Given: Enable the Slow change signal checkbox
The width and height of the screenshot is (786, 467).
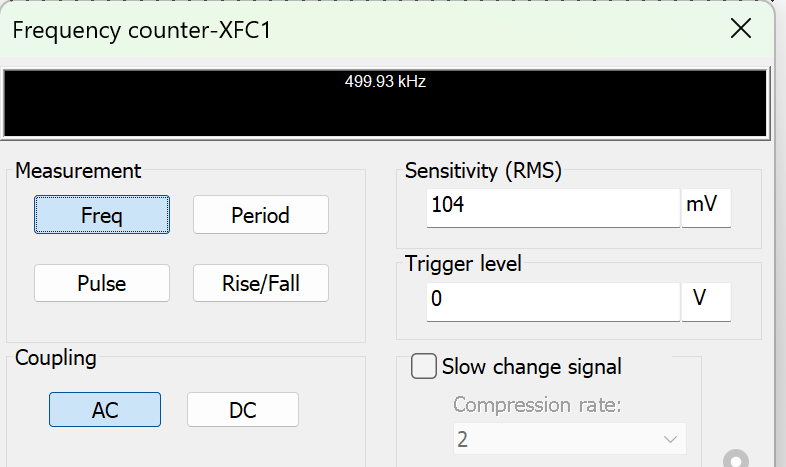Looking at the screenshot, I should coord(425,367).
